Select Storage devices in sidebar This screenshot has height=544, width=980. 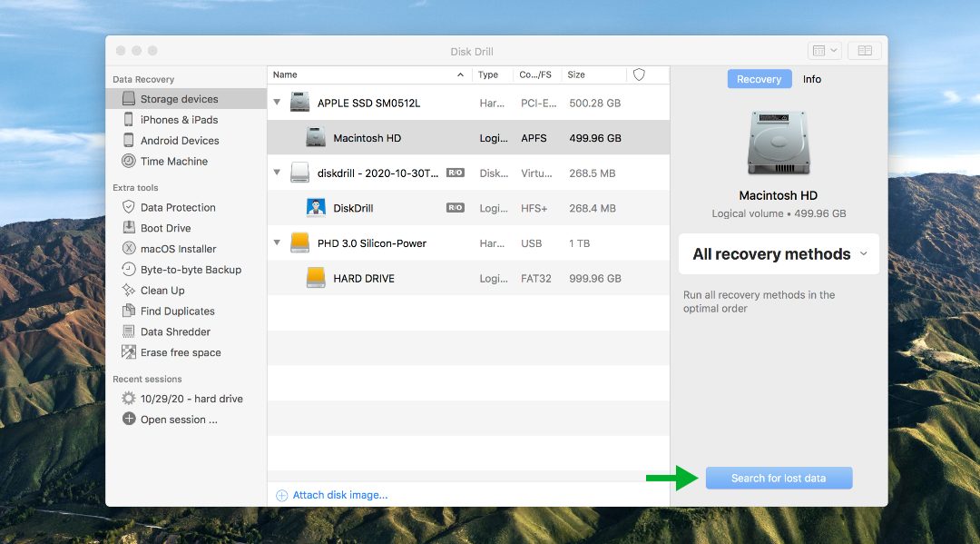pyautogui.click(x=186, y=99)
